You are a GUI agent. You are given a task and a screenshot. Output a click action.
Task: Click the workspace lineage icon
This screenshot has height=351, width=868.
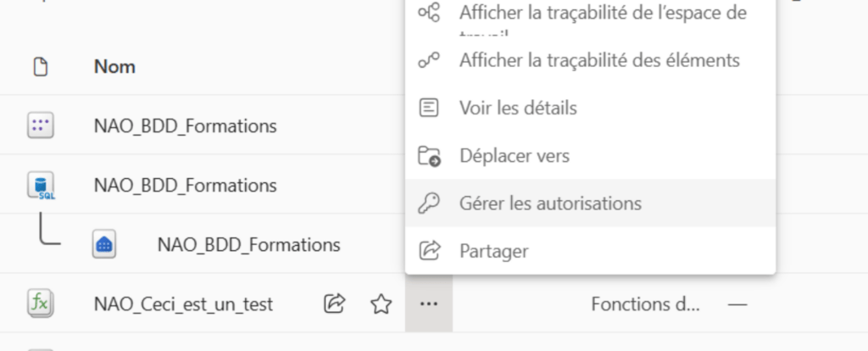[431, 14]
